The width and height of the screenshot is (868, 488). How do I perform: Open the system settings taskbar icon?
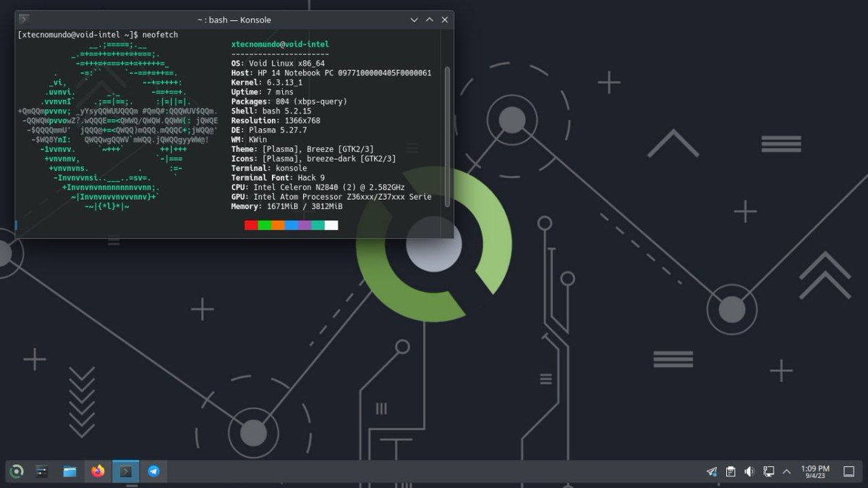click(x=43, y=471)
